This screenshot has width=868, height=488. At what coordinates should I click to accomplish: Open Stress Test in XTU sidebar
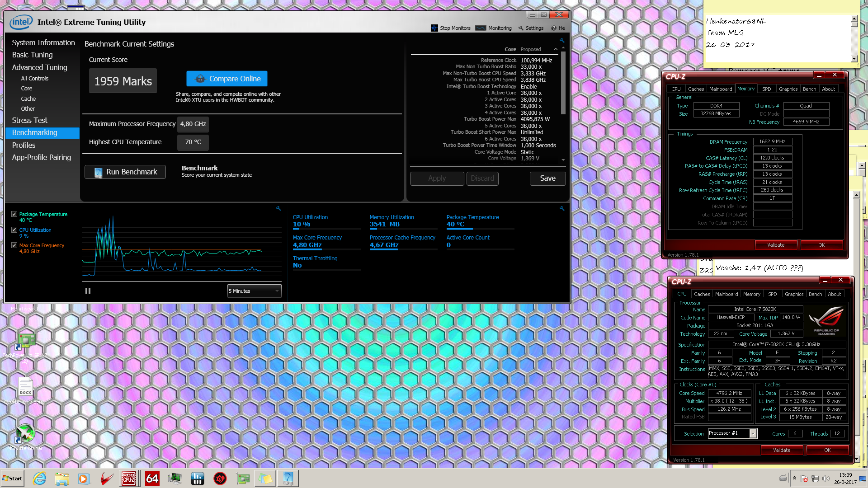[30, 120]
